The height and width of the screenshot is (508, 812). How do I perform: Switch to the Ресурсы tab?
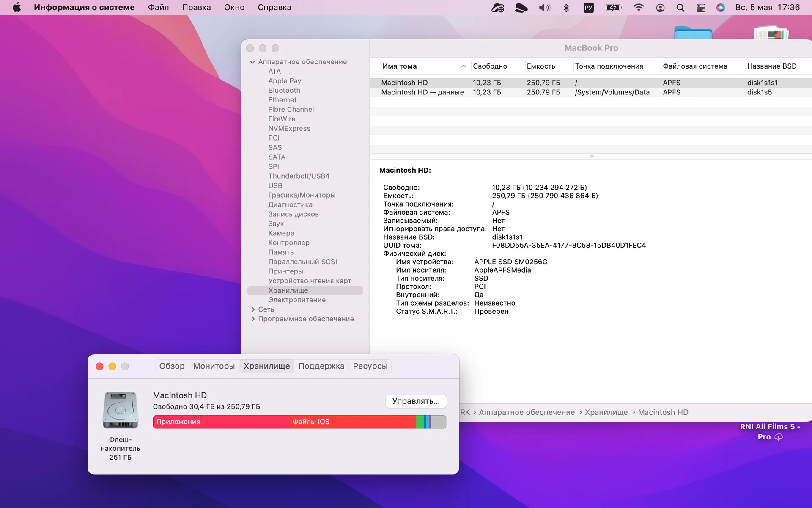tap(370, 366)
